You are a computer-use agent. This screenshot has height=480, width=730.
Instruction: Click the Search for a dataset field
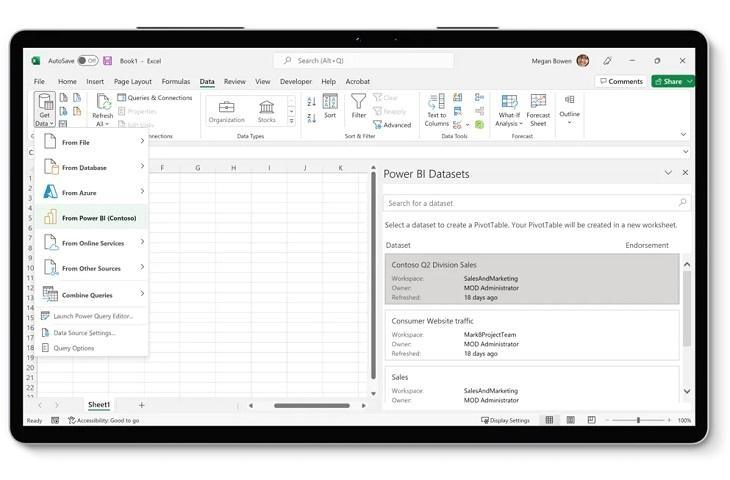point(537,203)
